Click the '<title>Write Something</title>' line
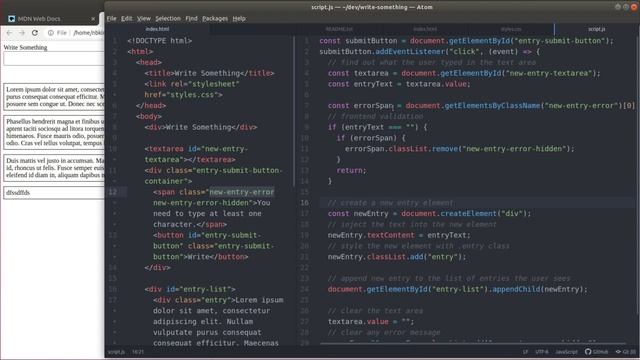The width and height of the screenshot is (640, 360). click(x=209, y=73)
